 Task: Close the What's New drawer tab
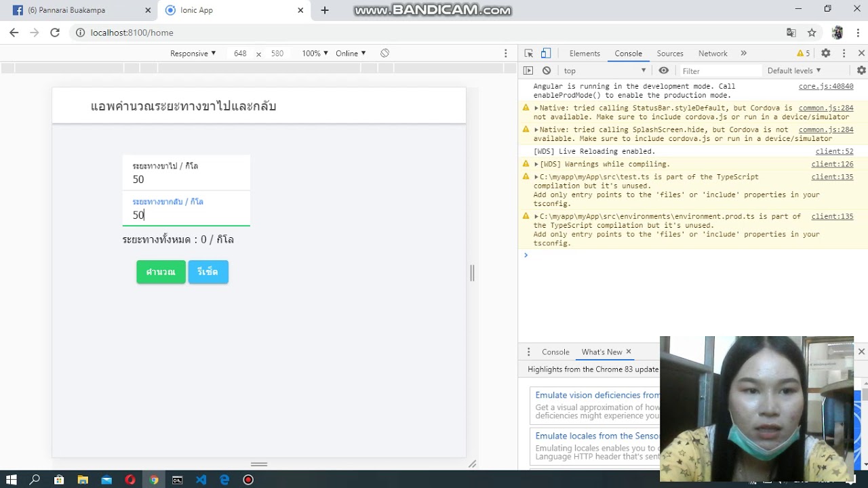629,351
